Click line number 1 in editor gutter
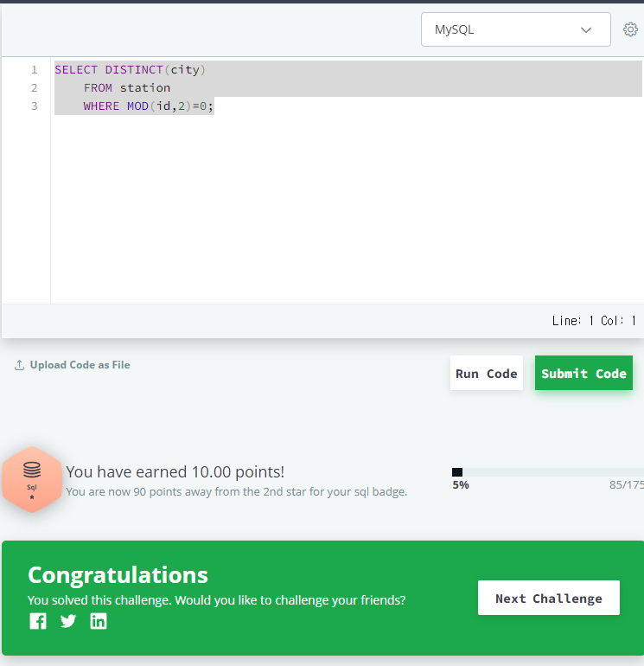 click(34, 70)
